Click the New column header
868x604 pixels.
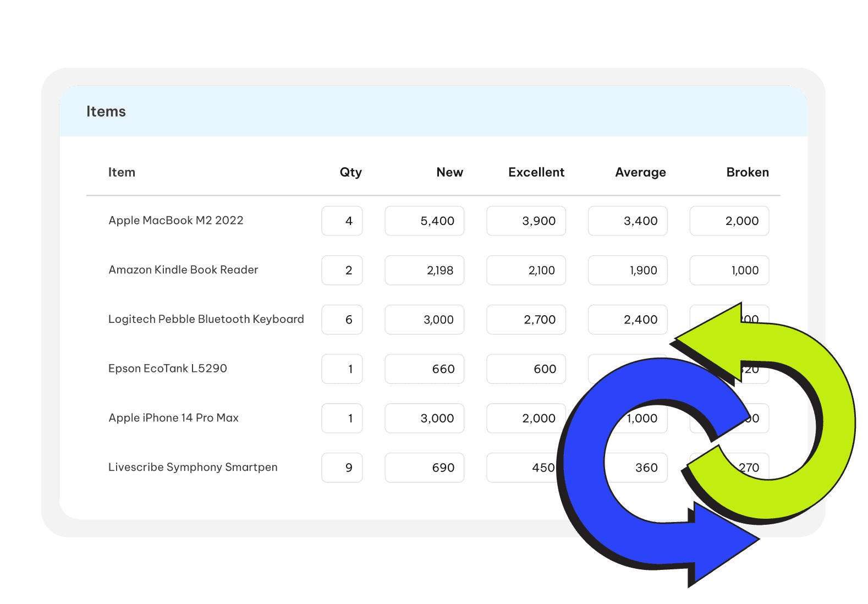(x=450, y=172)
